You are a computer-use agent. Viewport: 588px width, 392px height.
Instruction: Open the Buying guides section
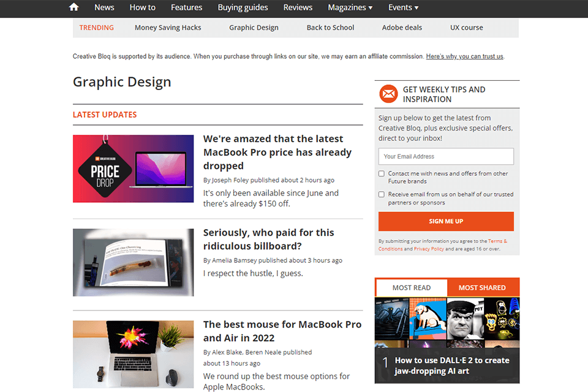click(x=243, y=7)
